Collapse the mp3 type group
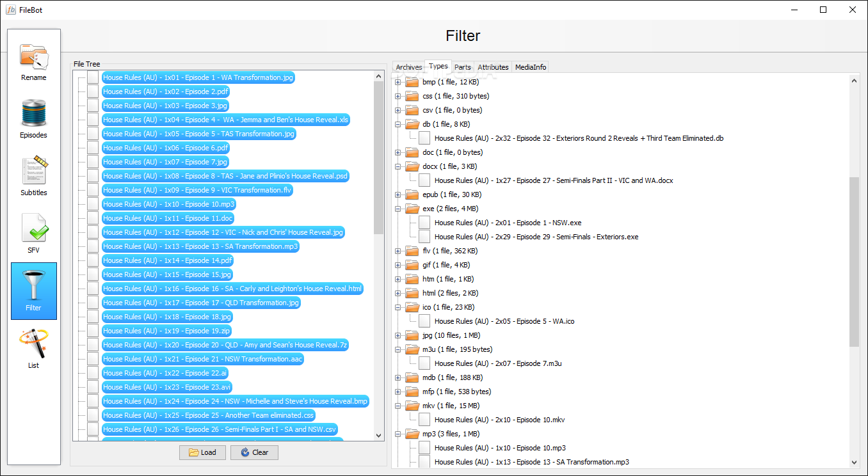Image resolution: width=868 pixels, height=476 pixels. [x=398, y=434]
